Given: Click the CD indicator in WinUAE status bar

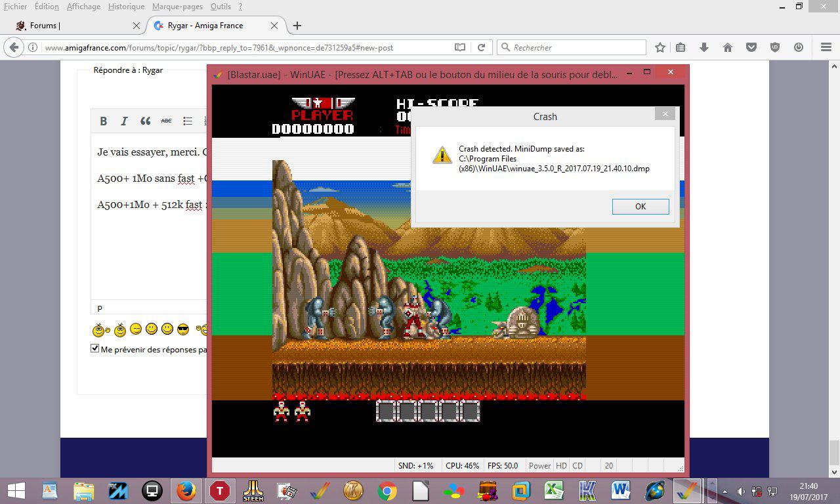Looking at the screenshot, I should [577, 465].
